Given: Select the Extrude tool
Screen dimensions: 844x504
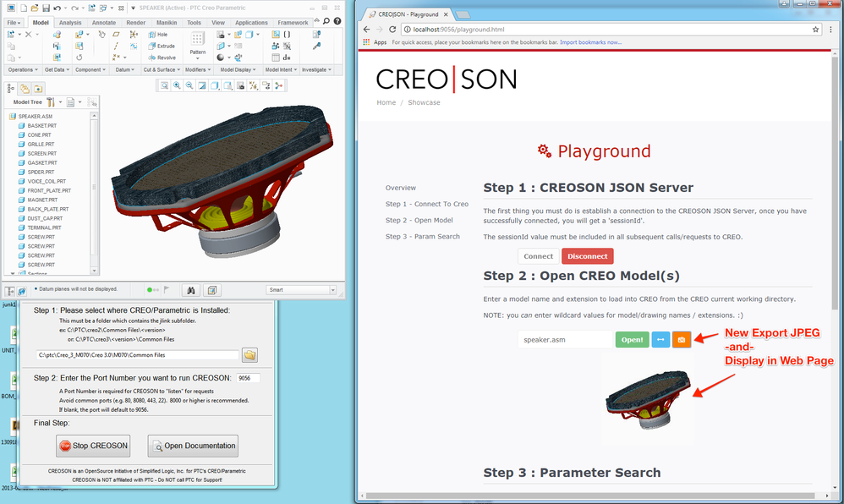Looking at the screenshot, I should (x=162, y=46).
